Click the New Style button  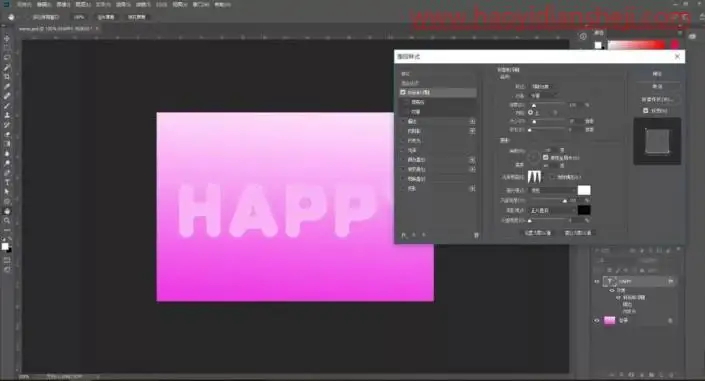coord(657,99)
